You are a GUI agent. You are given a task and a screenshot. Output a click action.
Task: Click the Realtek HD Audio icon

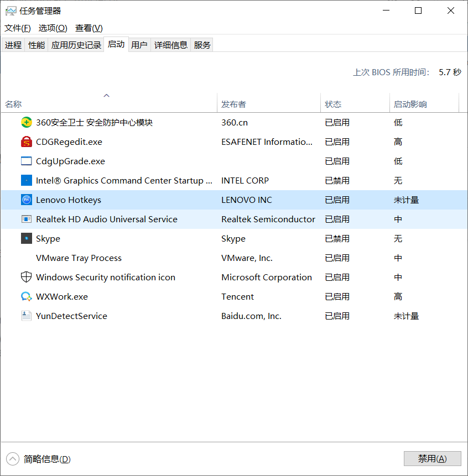[x=27, y=219]
